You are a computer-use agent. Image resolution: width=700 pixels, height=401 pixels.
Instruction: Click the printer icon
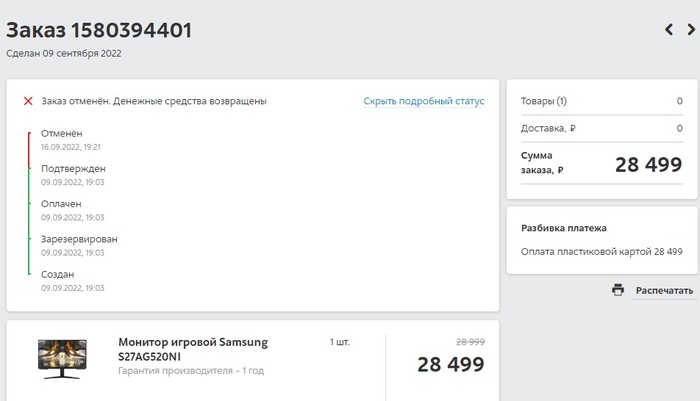coord(618,290)
